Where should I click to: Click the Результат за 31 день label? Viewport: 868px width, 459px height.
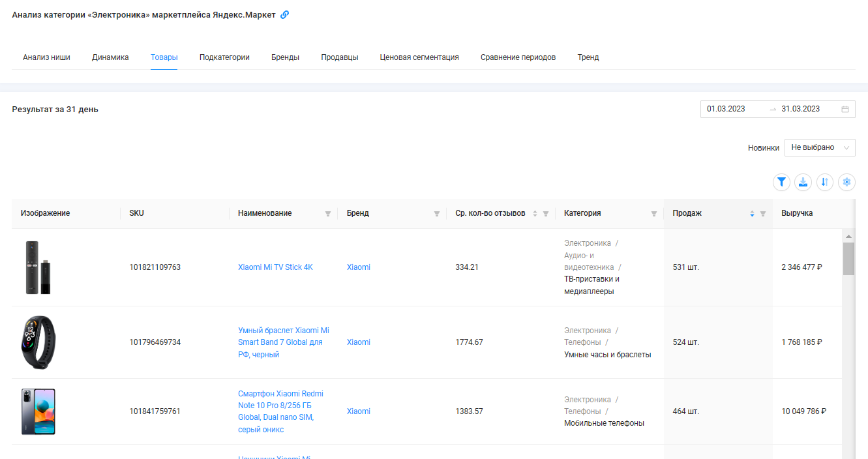click(55, 110)
